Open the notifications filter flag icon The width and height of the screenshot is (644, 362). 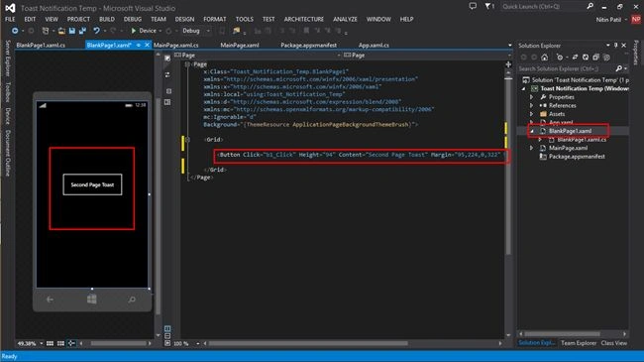click(x=487, y=6)
